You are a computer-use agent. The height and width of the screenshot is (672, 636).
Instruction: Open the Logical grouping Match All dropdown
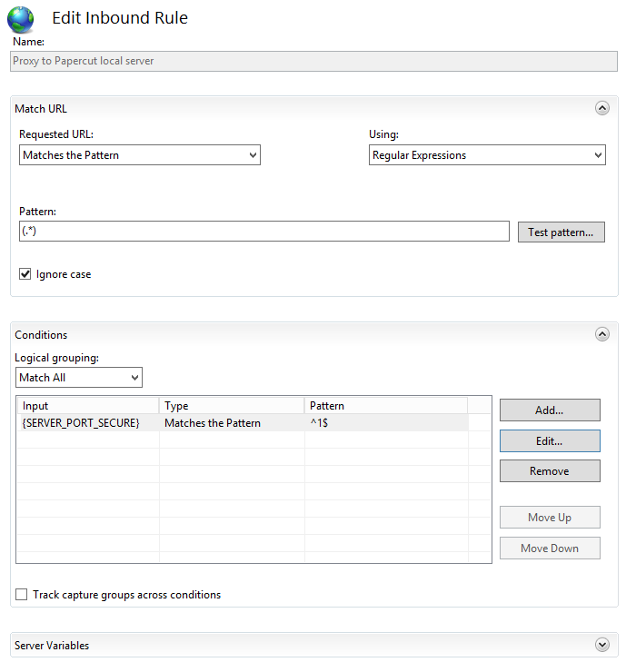pos(79,378)
